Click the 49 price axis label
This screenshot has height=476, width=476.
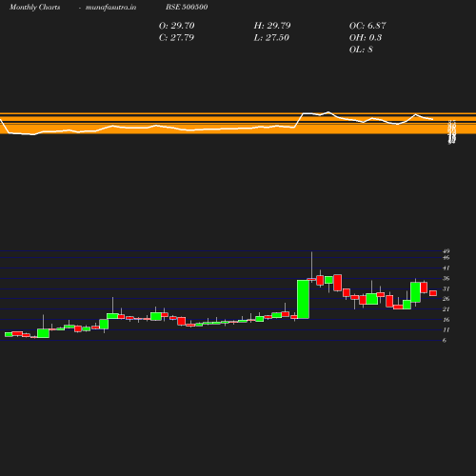446,251
